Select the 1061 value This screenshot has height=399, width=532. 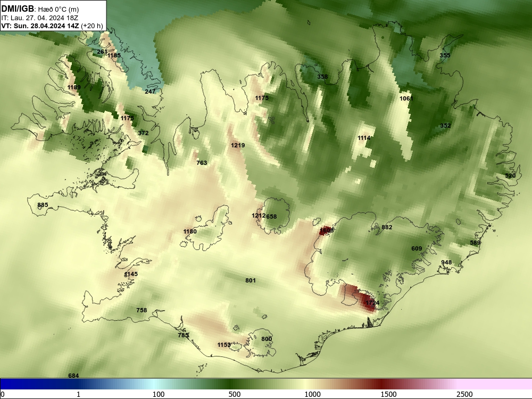pos(406,98)
